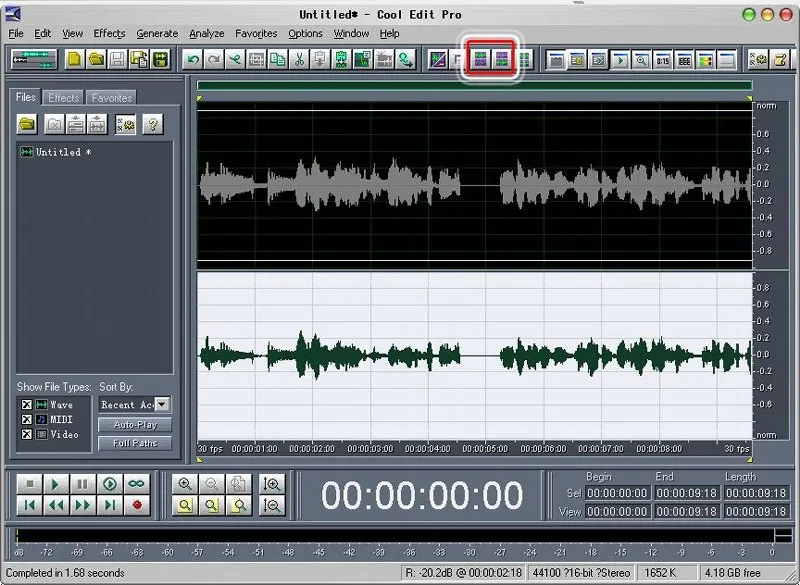Screen dimensions: 800x585
Task: Switch to the Effects tab in Organizer
Action: (x=64, y=97)
